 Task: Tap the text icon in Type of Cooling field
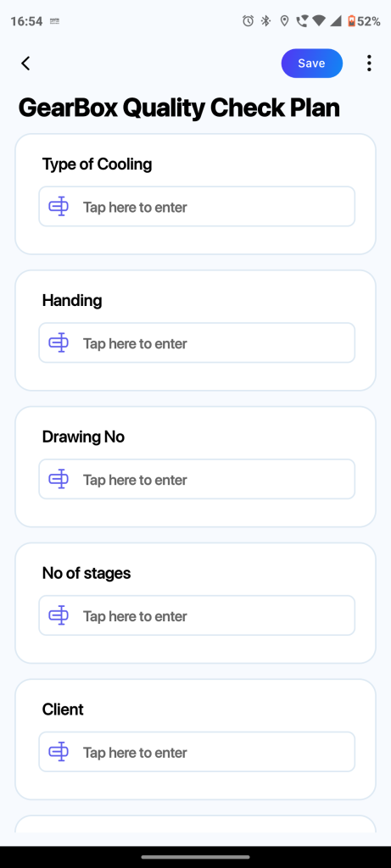[x=59, y=207]
